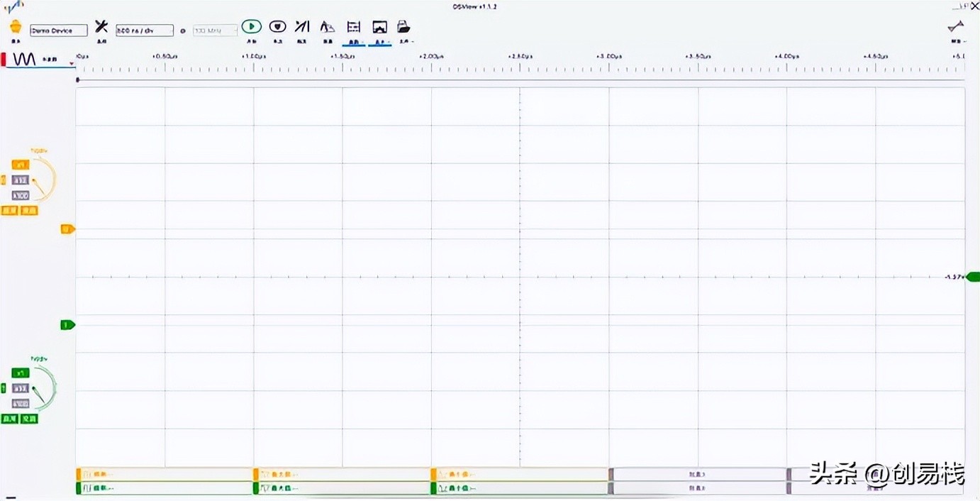Click the yellow device mode icon
The width and height of the screenshot is (980, 501).
point(16,27)
